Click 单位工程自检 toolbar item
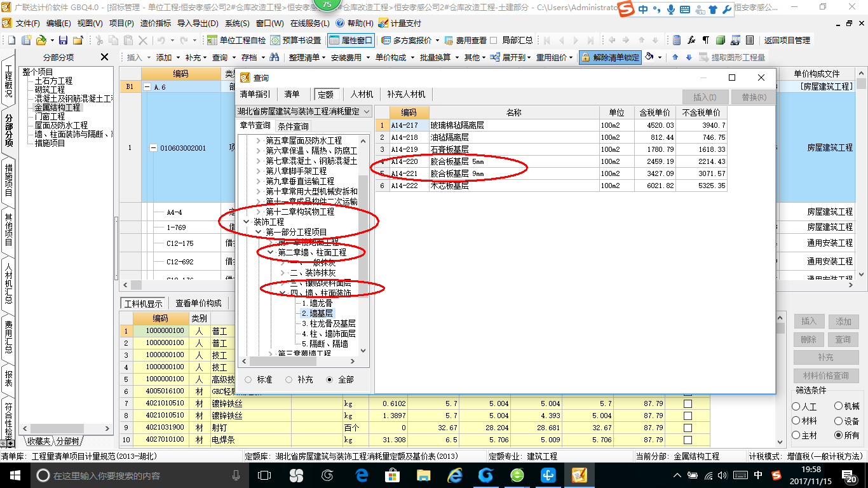Image resolution: width=868 pixels, height=488 pixels. tap(237, 40)
